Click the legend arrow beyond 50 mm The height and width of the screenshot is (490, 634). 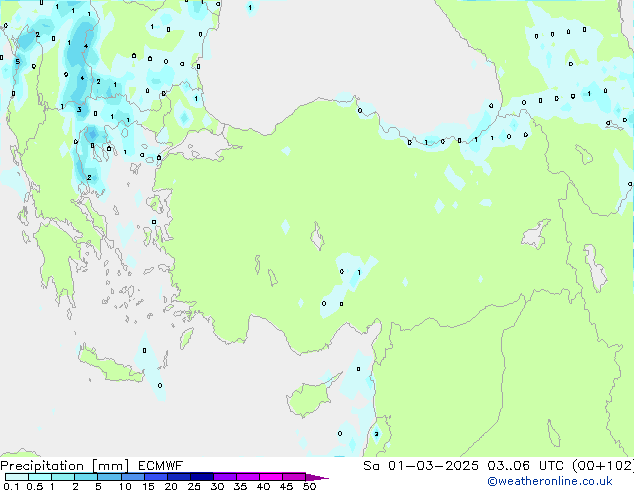click(x=317, y=477)
